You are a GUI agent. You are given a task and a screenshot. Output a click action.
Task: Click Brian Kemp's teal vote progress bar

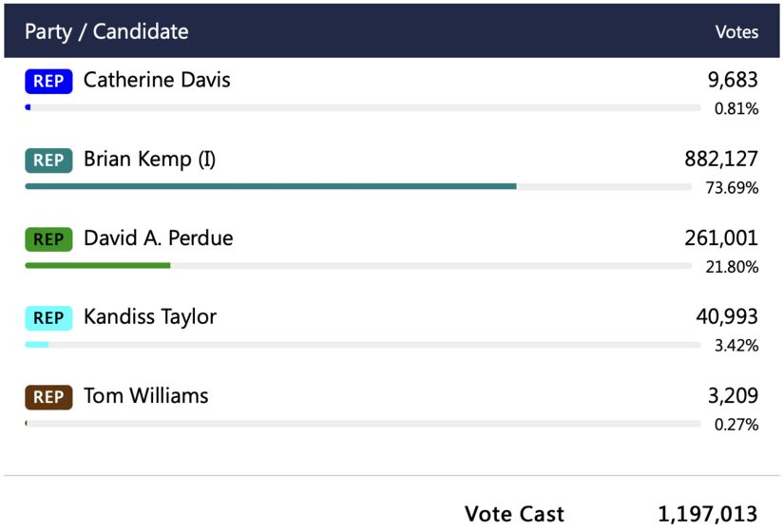271,186
